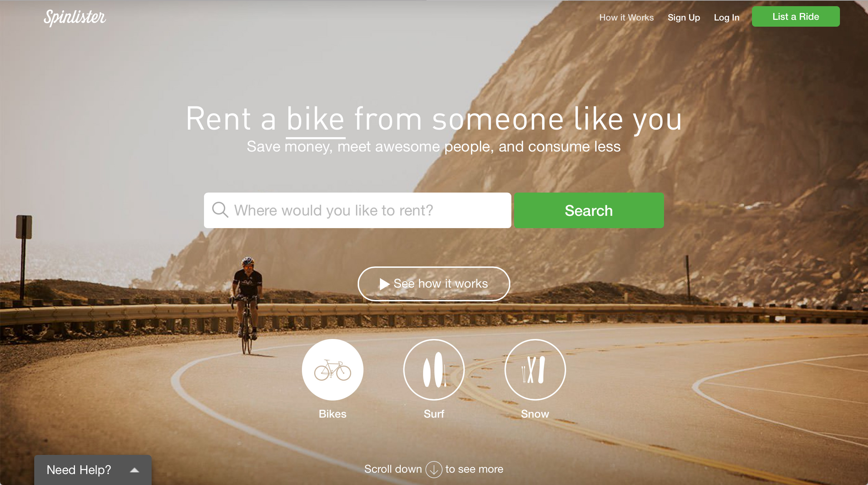Image resolution: width=868 pixels, height=485 pixels.
Task: Click the play triangle in See how it works
Action: click(385, 284)
